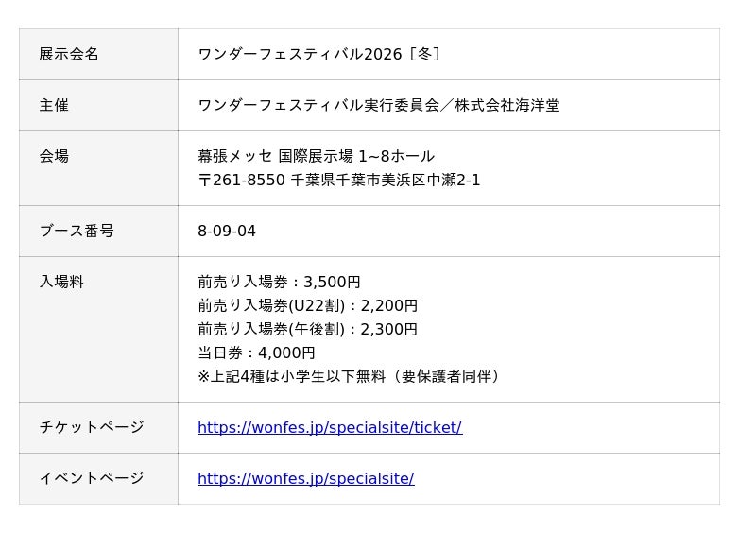
Task: Open the wonfes.jp specialsite event link
Action: (x=305, y=478)
